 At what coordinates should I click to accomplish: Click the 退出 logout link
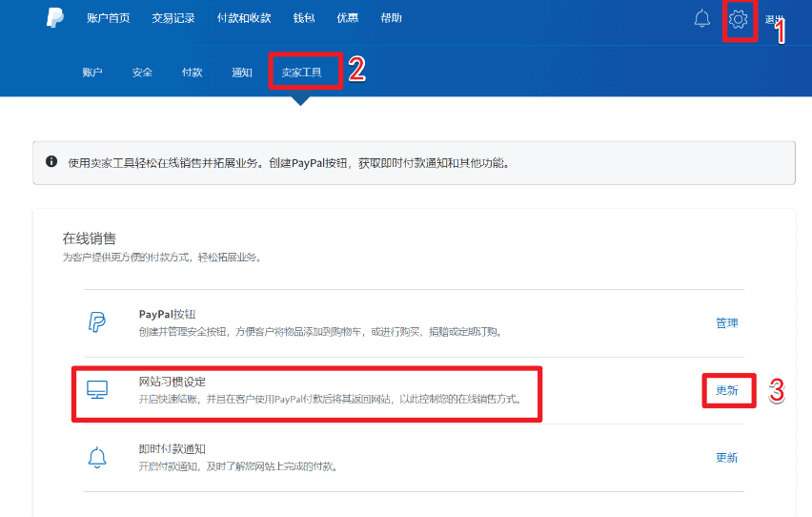click(774, 20)
